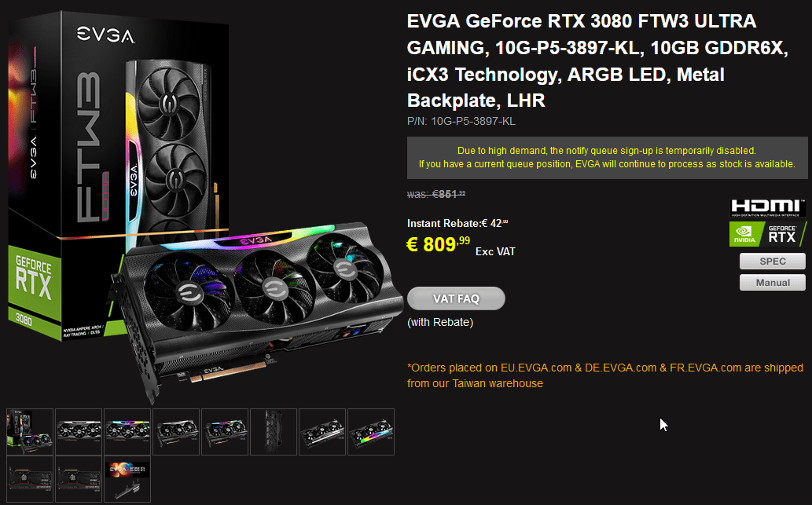812x505 pixels.
Task: Click the main product image of the card
Action: [204, 207]
